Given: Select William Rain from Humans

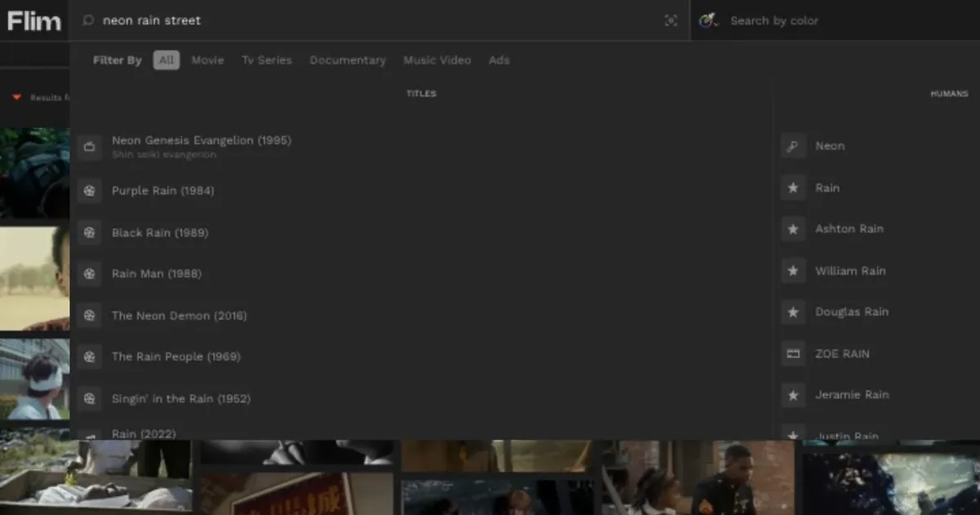Looking at the screenshot, I should tap(850, 271).
